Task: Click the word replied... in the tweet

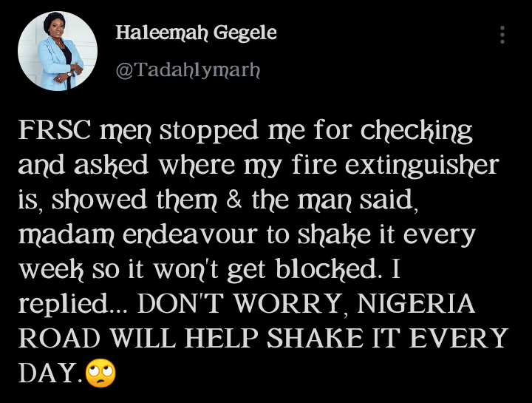Action: [x=73, y=305]
